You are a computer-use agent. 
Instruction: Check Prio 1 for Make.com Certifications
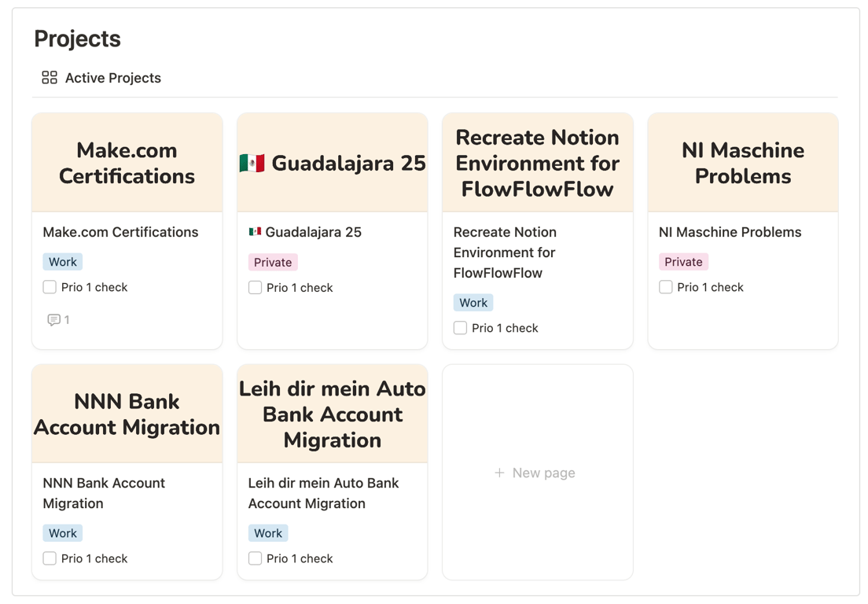(50, 287)
